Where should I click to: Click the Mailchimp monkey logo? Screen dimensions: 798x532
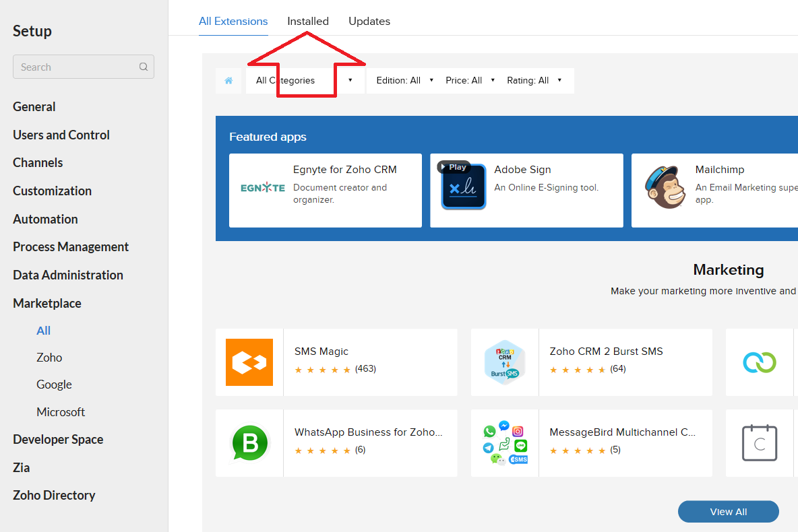pyautogui.click(x=665, y=187)
